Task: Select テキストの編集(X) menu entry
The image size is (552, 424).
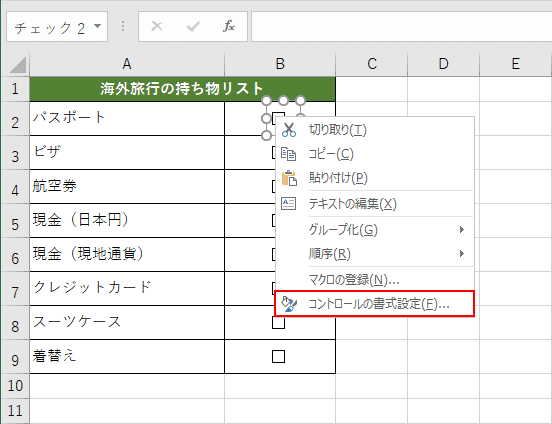Action: (x=375, y=204)
